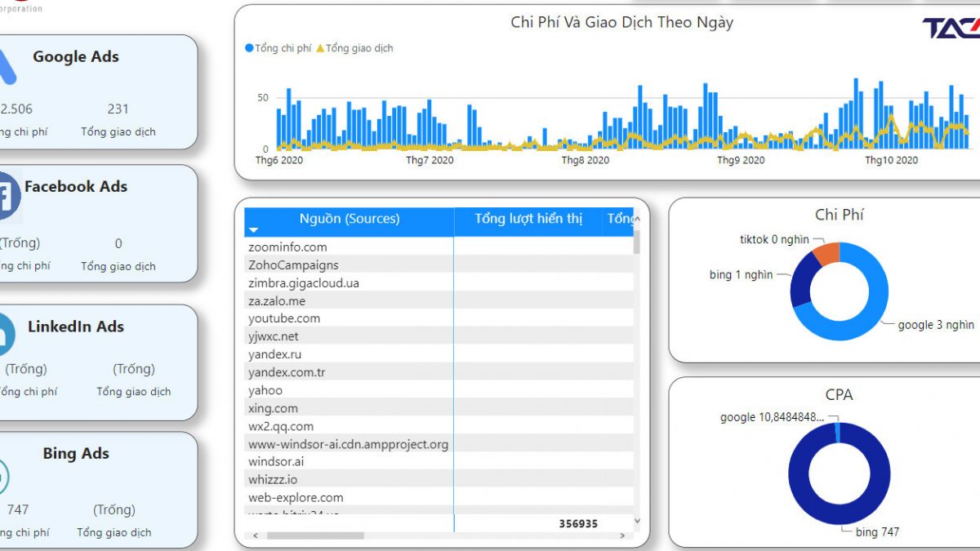The width and height of the screenshot is (980, 551).
Task: Click the table's scroll up arrow
Action: click(637, 218)
